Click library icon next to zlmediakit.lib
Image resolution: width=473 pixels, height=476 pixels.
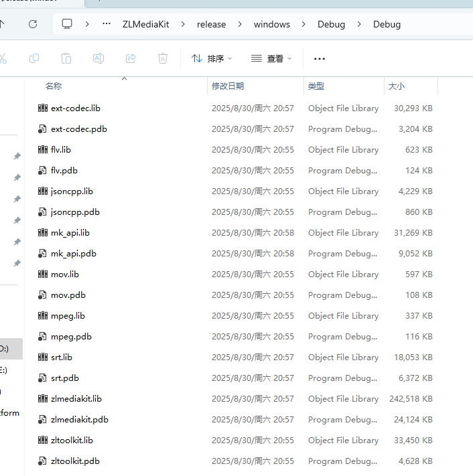tap(42, 399)
